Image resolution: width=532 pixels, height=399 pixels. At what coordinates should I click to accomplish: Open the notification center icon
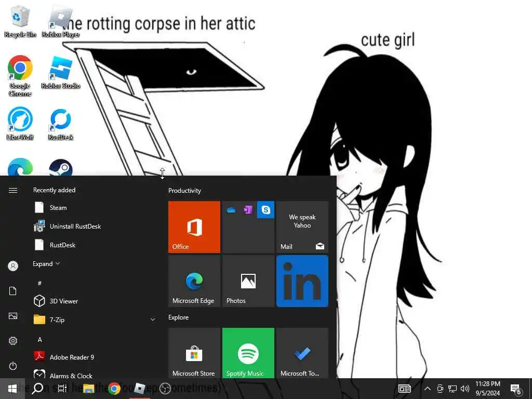pos(516,389)
